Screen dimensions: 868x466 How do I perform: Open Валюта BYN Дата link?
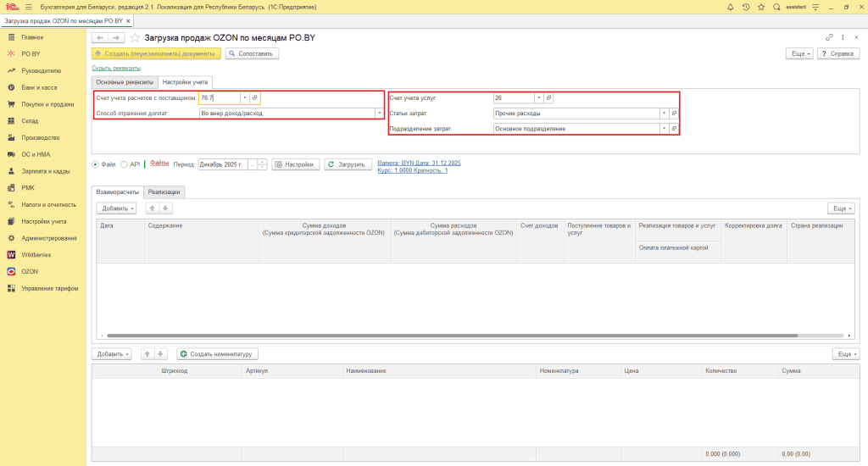coord(419,163)
